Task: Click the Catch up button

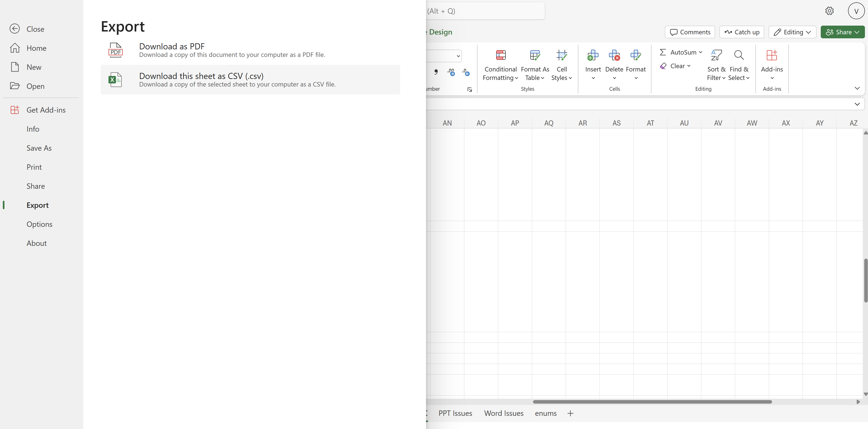Action: point(742,32)
